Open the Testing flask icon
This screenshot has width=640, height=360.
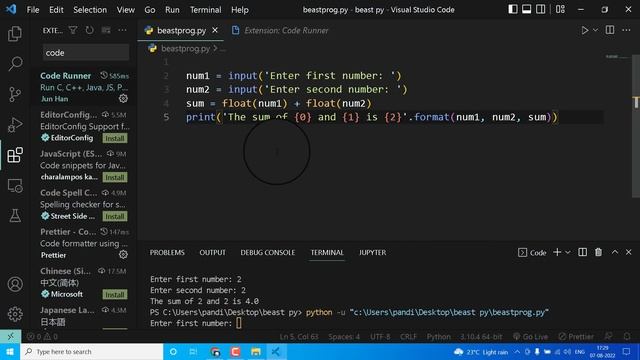[15, 216]
